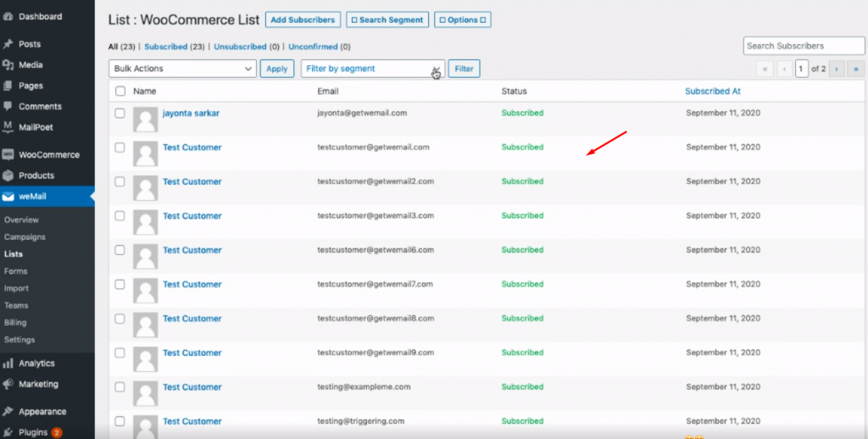Image resolution: width=868 pixels, height=439 pixels.
Task: Click avatar for testing@exampleme.com row
Action: pos(146,393)
